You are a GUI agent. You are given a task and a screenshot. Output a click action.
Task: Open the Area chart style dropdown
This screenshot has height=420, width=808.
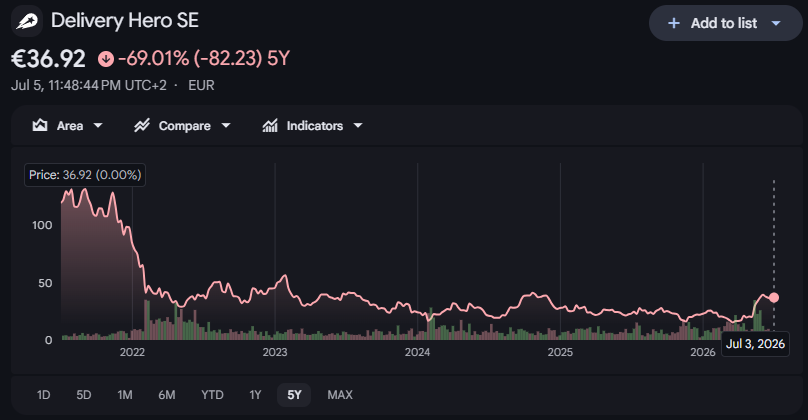click(98, 125)
